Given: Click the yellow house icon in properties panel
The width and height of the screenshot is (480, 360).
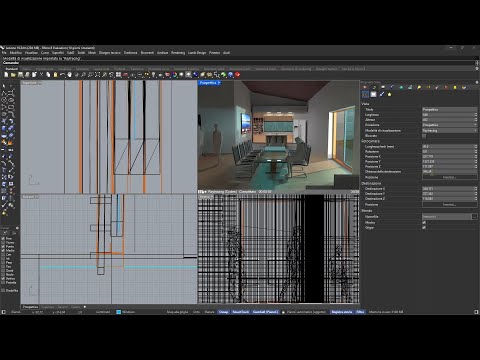Looking at the screenshot, I should coord(389,94).
